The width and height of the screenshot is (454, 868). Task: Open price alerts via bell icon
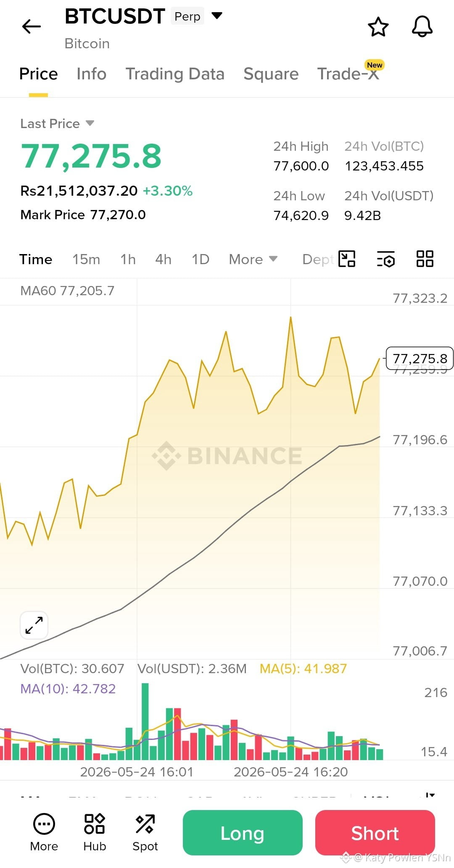tap(422, 26)
